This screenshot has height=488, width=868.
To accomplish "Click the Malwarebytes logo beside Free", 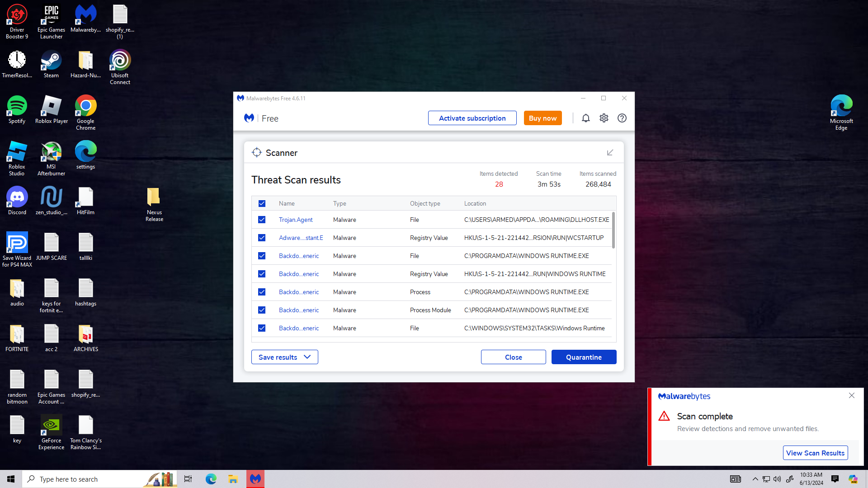I will tap(249, 118).
